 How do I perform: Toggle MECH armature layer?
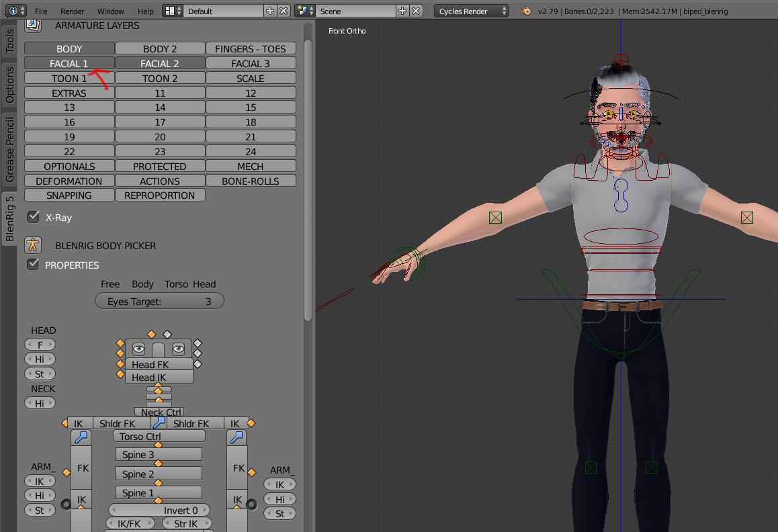(x=251, y=166)
